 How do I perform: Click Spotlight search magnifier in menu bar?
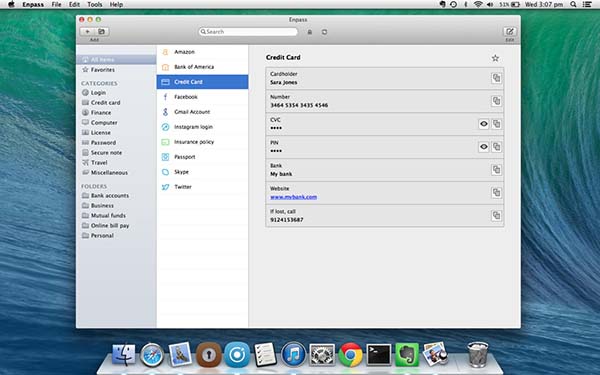pos(573,4)
